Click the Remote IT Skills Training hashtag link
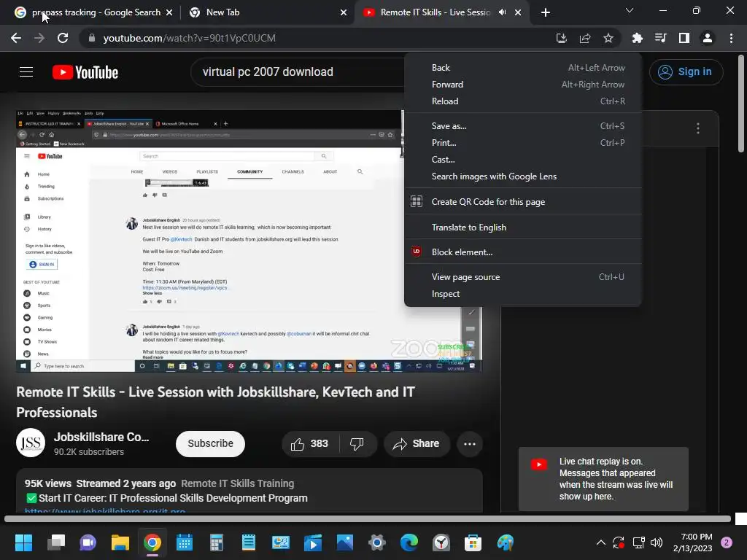This screenshot has height=560, width=747. tap(237, 483)
